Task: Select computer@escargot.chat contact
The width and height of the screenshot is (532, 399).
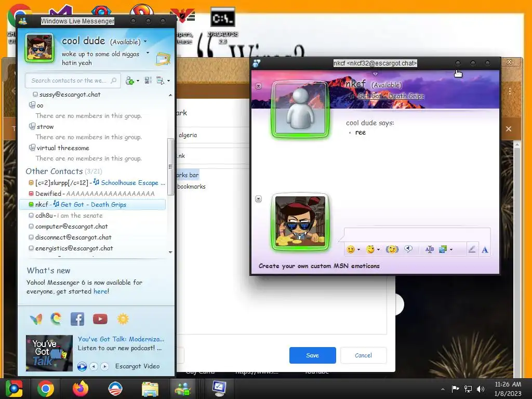Action: click(x=68, y=227)
